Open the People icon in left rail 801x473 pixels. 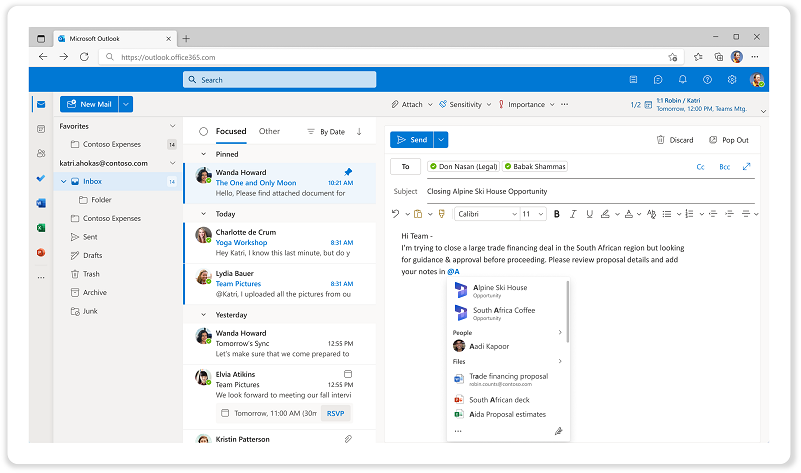click(x=41, y=153)
